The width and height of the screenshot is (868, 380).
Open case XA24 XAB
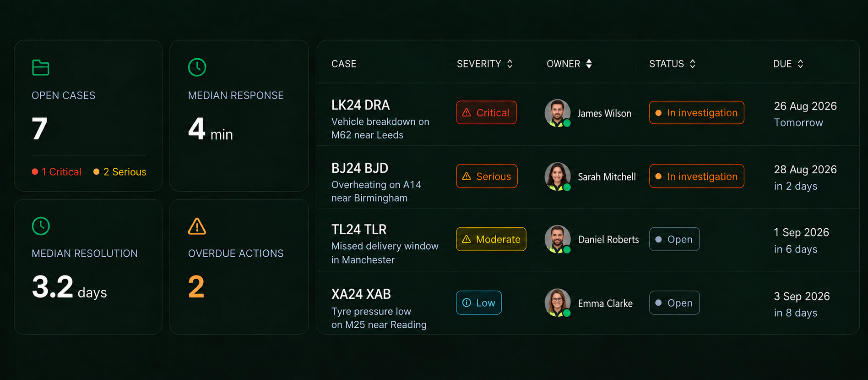pyautogui.click(x=361, y=294)
